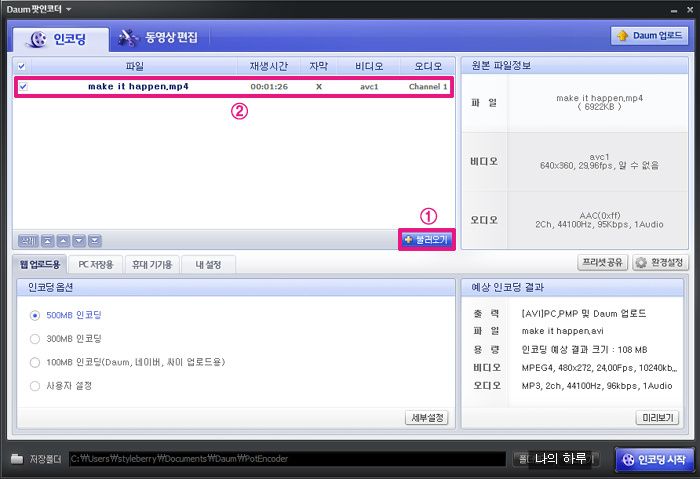This screenshot has width=700, height=479.
Task: Click the X subtitle cell in file row
Action: click(x=319, y=87)
